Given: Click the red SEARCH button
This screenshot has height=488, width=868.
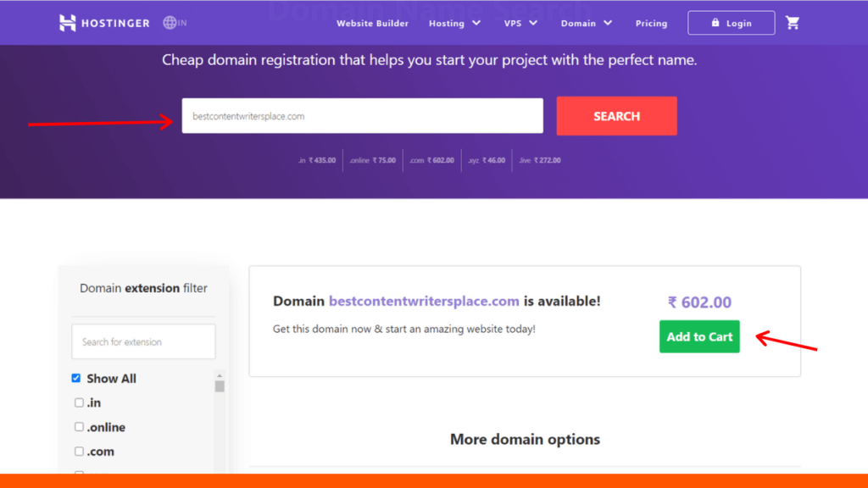Looking at the screenshot, I should point(617,115).
